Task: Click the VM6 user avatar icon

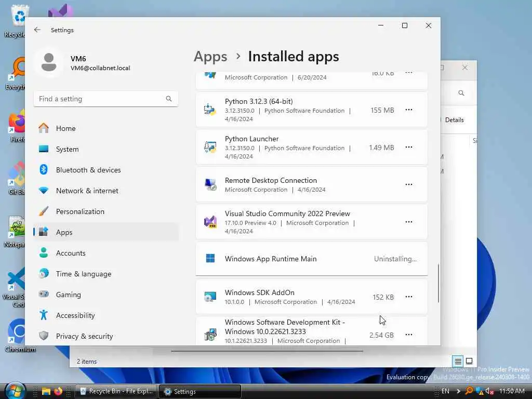Action: point(49,62)
